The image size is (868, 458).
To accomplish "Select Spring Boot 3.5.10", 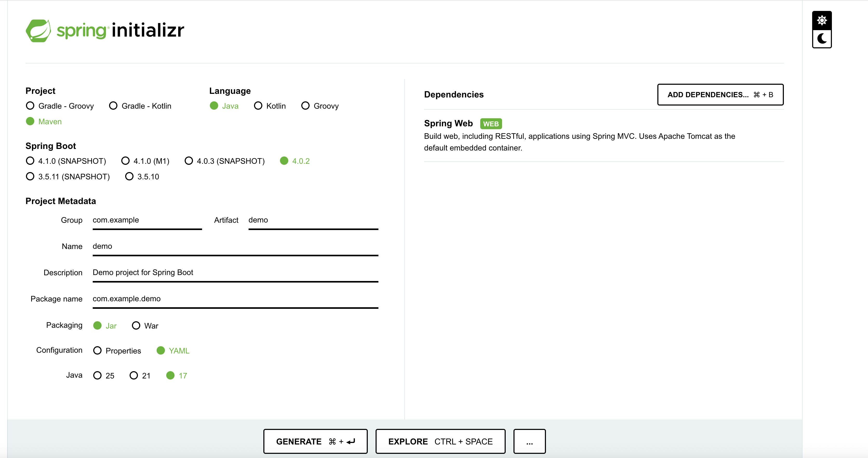I will 142,176.
